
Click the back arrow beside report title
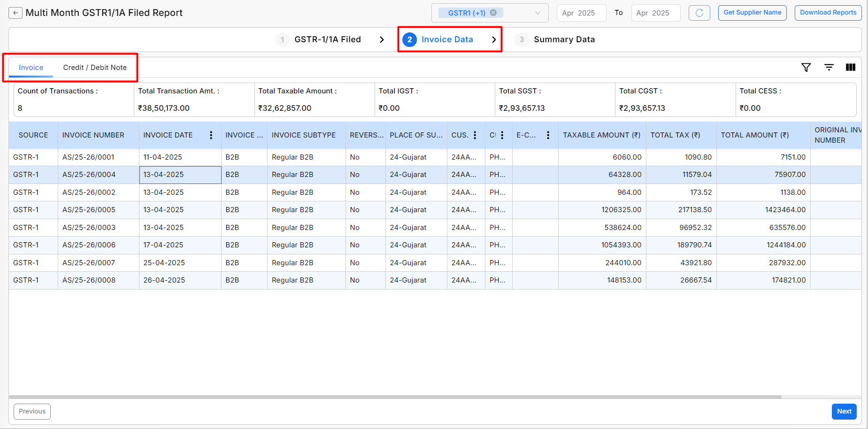click(x=15, y=13)
